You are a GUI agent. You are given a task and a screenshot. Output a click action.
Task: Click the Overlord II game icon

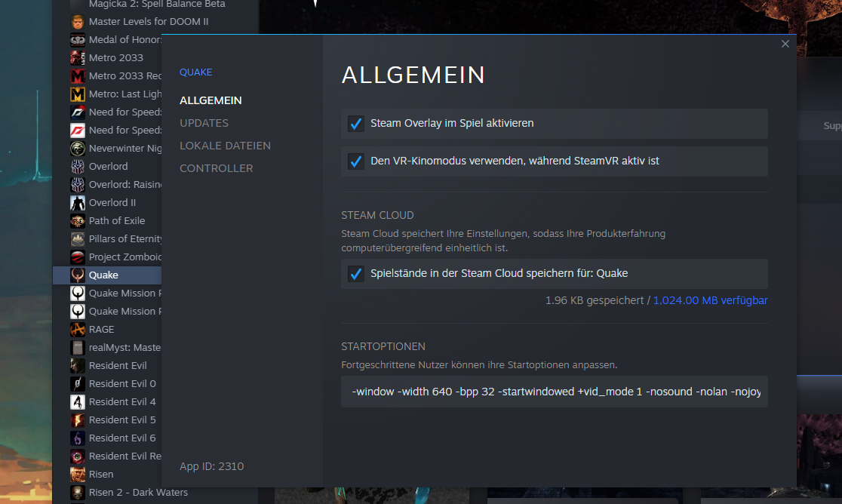click(77, 203)
